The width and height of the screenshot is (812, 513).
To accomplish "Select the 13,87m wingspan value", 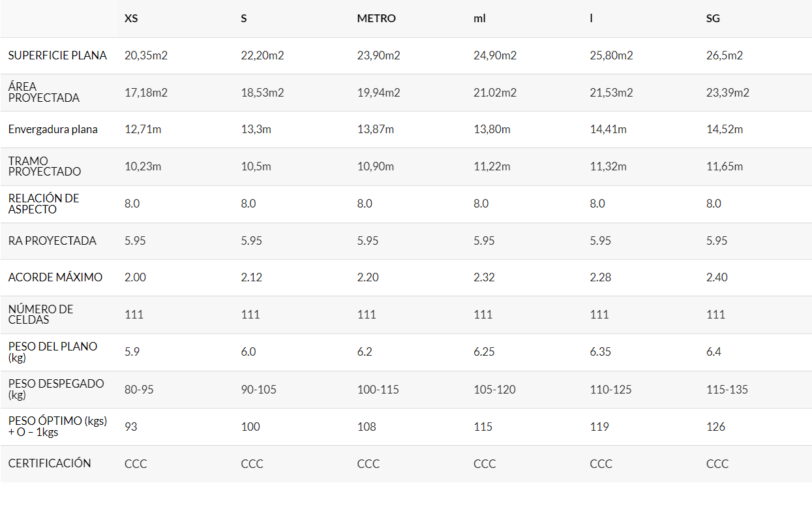I will pyautogui.click(x=376, y=129).
